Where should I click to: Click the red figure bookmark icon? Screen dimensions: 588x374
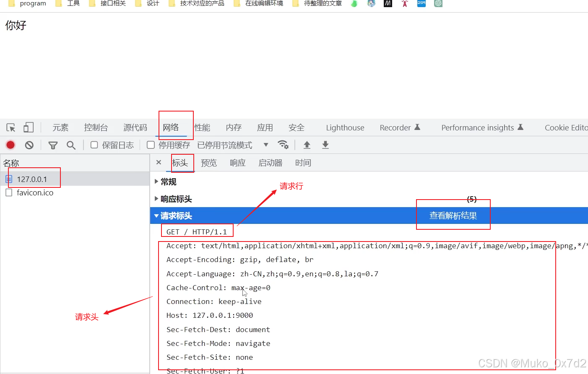pyautogui.click(x=405, y=3)
